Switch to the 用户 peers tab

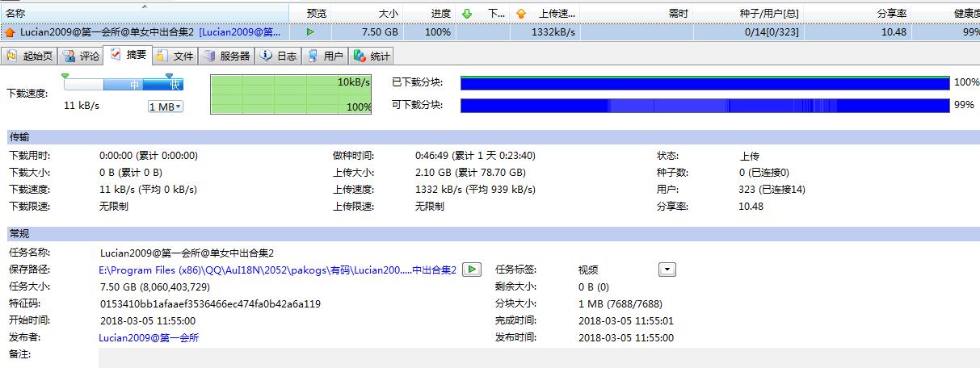point(326,56)
